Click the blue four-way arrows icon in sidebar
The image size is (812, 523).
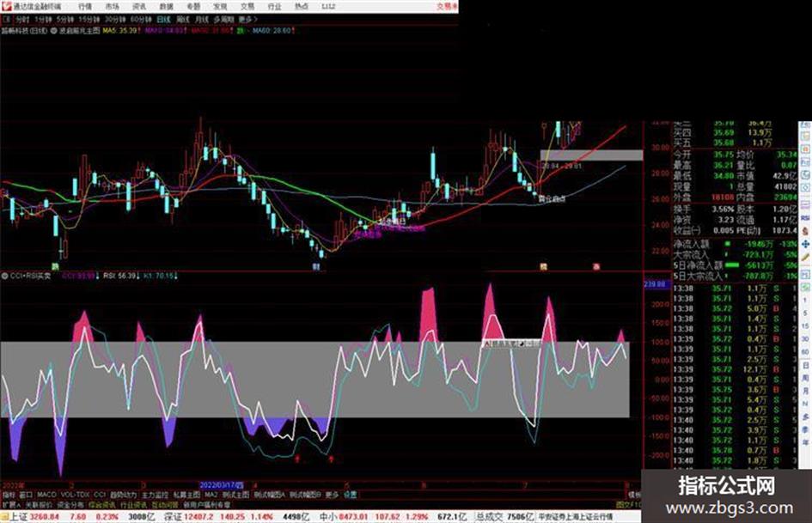[805, 244]
